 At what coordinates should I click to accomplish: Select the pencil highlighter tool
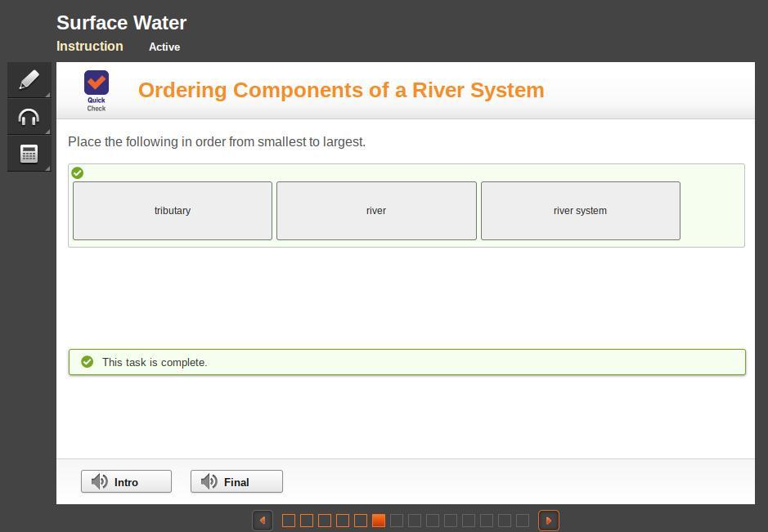(29, 80)
